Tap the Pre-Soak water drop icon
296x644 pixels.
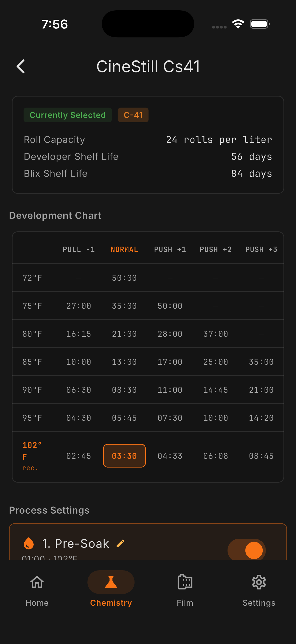29,544
